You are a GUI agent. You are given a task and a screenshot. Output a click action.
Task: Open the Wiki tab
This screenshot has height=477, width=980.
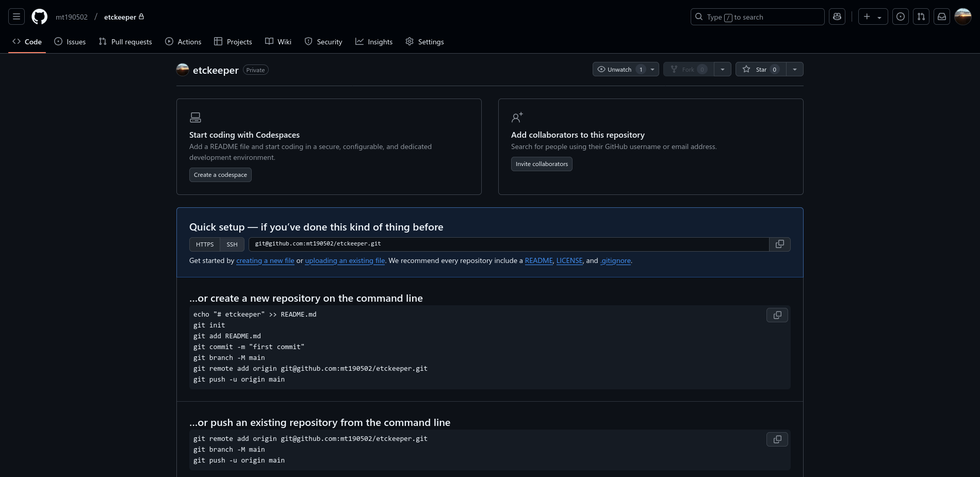click(279, 42)
